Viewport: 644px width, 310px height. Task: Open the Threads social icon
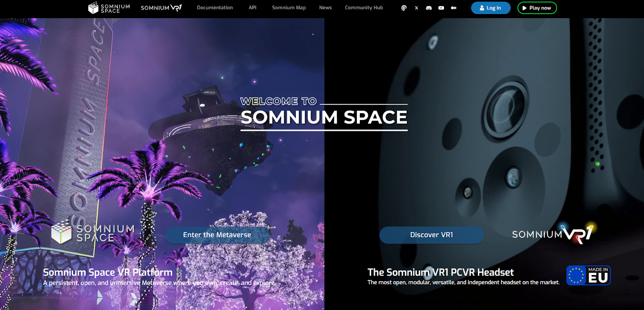point(404,8)
